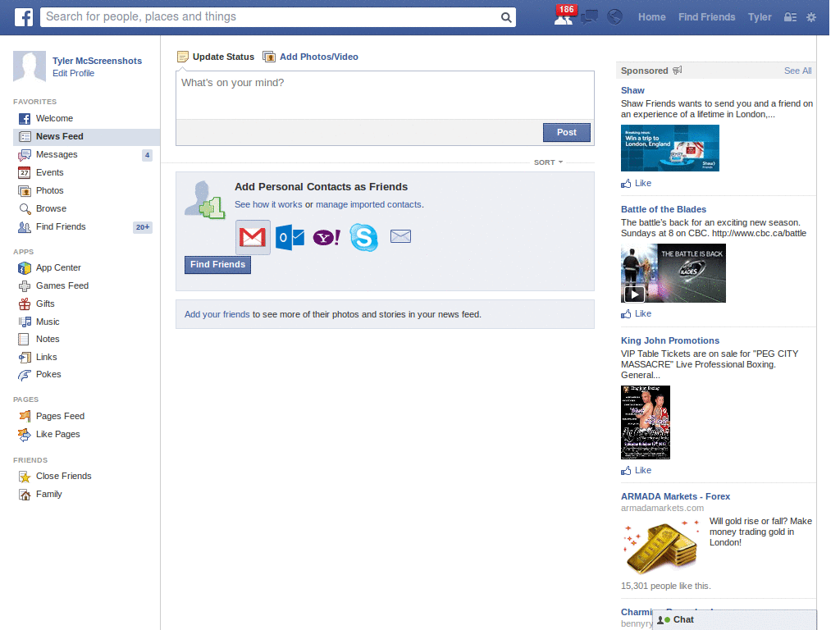Click in the What's on your mind box
This screenshot has width=840, height=630.
386,95
